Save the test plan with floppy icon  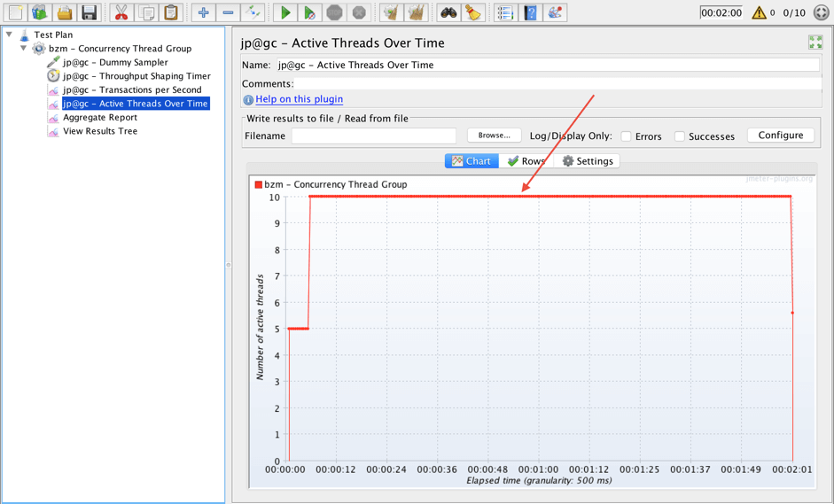[x=89, y=12]
